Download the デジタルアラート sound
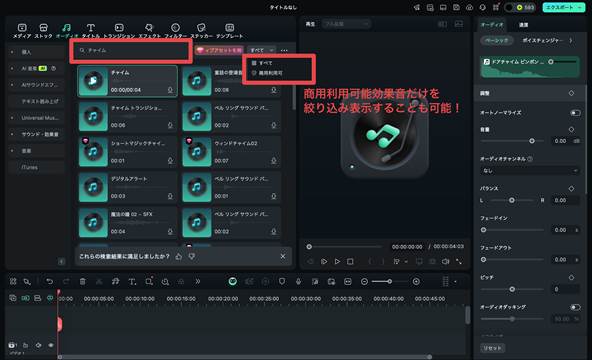Image resolution: width=592 pixels, height=360 pixels. pyautogui.click(x=170, y=196)
